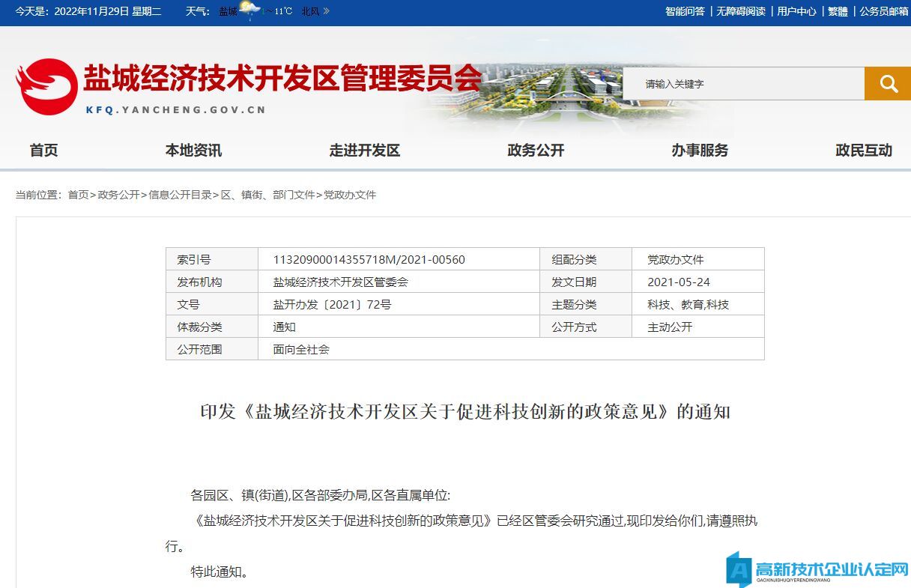Click the 组配分类 label cell
The image size is (911, 588).
[x=586, y=259]
